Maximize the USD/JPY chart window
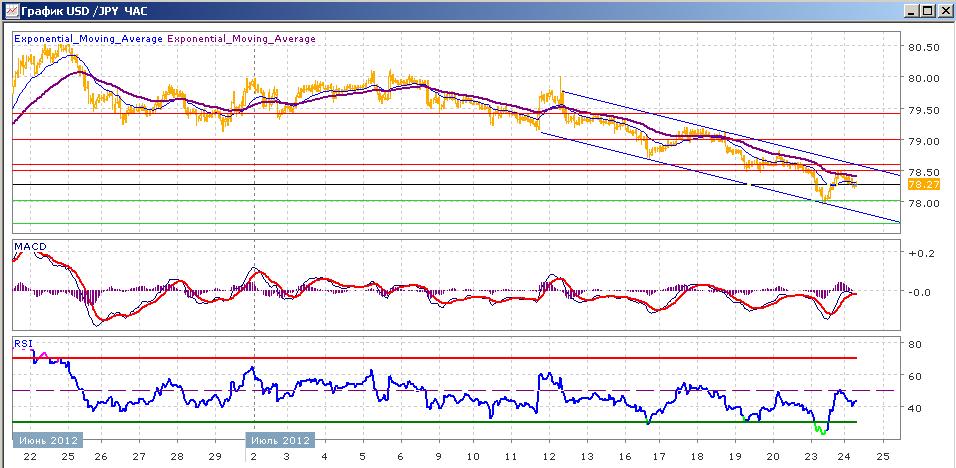The width and height of the screenshot is (956, 468). [927, 11]
